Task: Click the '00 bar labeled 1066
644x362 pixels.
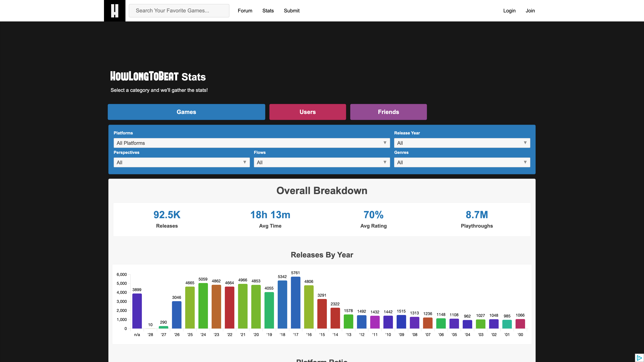Action: (520, 324)
